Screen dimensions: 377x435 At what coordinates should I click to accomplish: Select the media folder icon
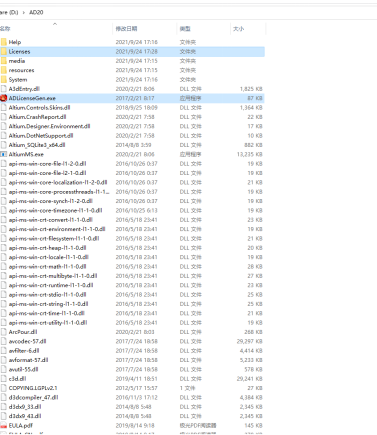[x=4, y=61]
